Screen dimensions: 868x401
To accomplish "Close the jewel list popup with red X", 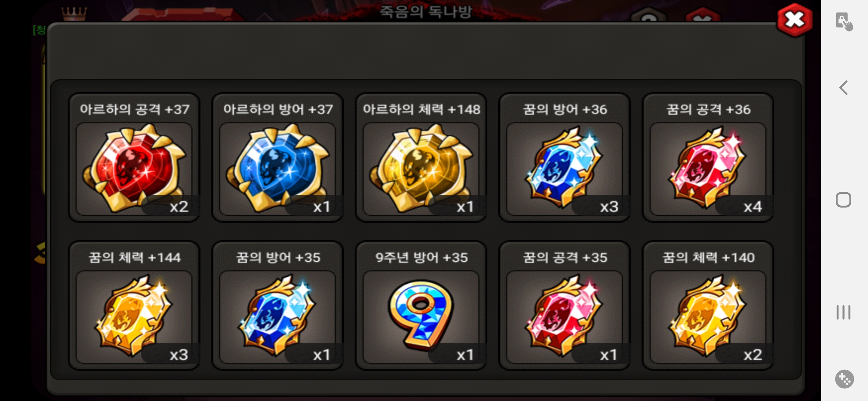I will click(795, 20).
